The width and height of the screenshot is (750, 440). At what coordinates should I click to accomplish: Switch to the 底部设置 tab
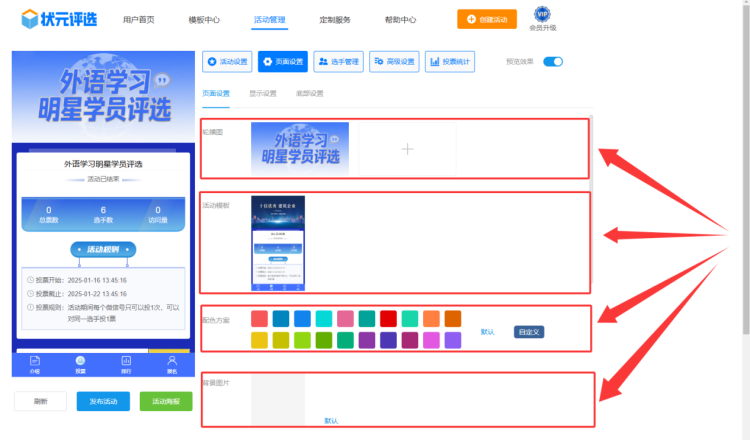click(309, 94)
